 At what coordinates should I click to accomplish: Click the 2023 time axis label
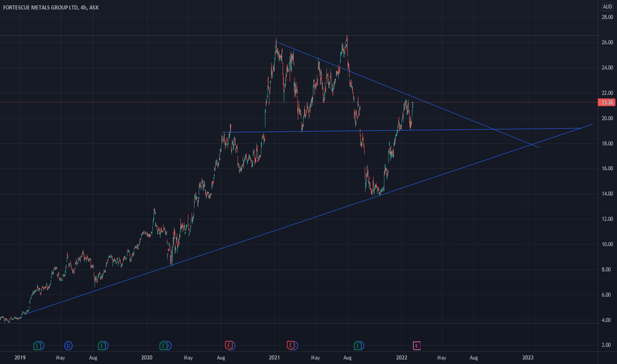click(x=528, y=357)
